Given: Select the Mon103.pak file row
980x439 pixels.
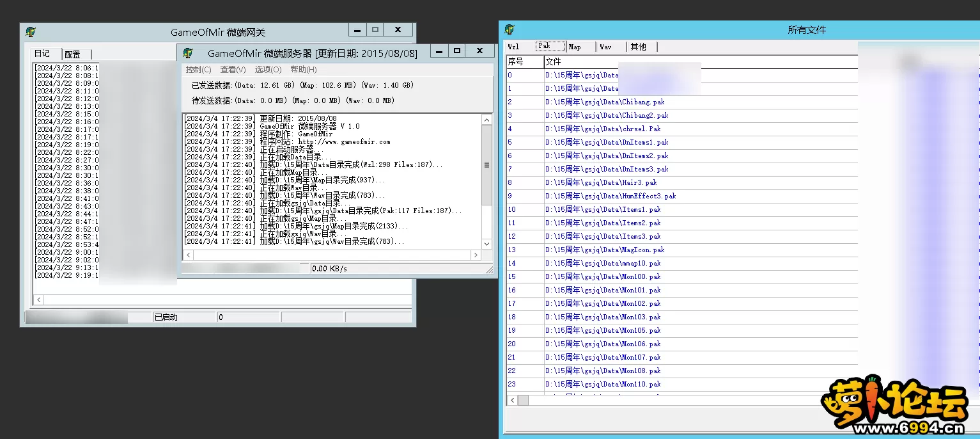Looking at the screenshot, I should [682, 317].
